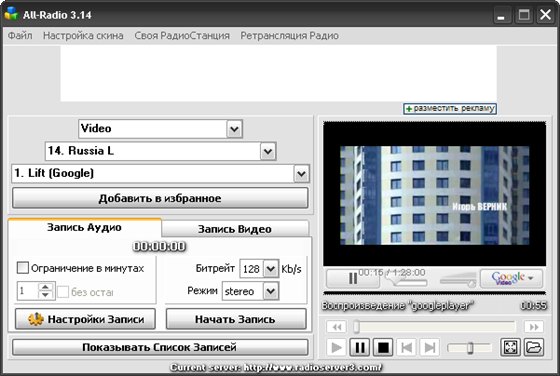
Task: Switch to the Запись Видео tab
Action: (x=235, y=229)
